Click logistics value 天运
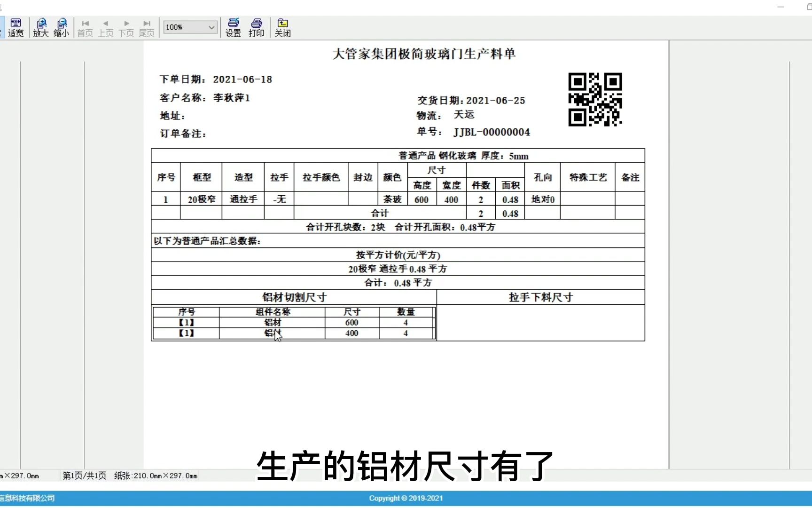Screen dimensions: 812x508 click(x=464, y=115)
